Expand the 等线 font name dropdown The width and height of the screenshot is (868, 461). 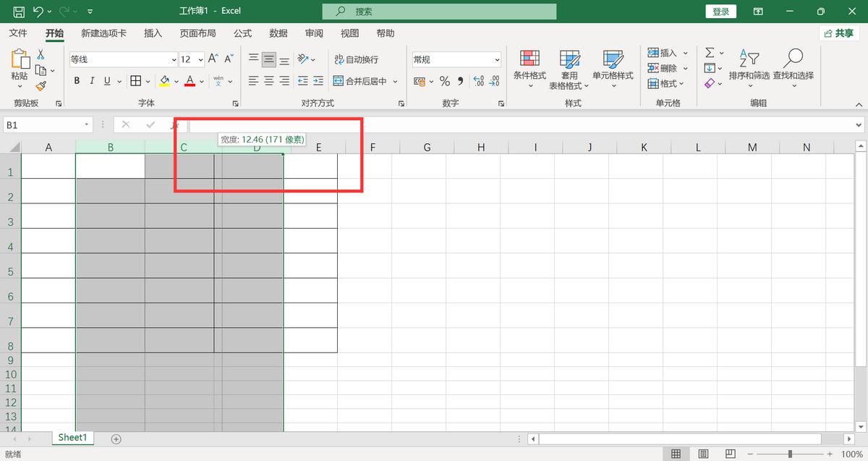[174, 60]
